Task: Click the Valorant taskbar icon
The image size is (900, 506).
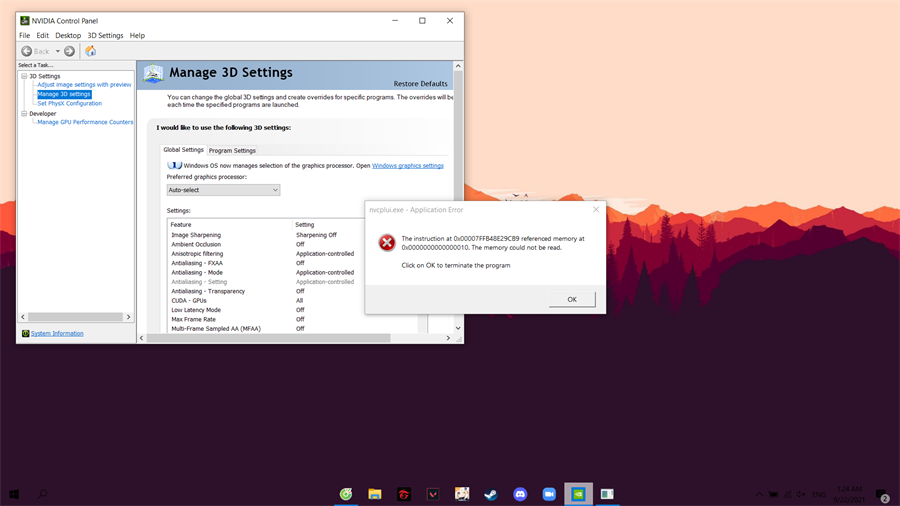Action: [433, 494]
